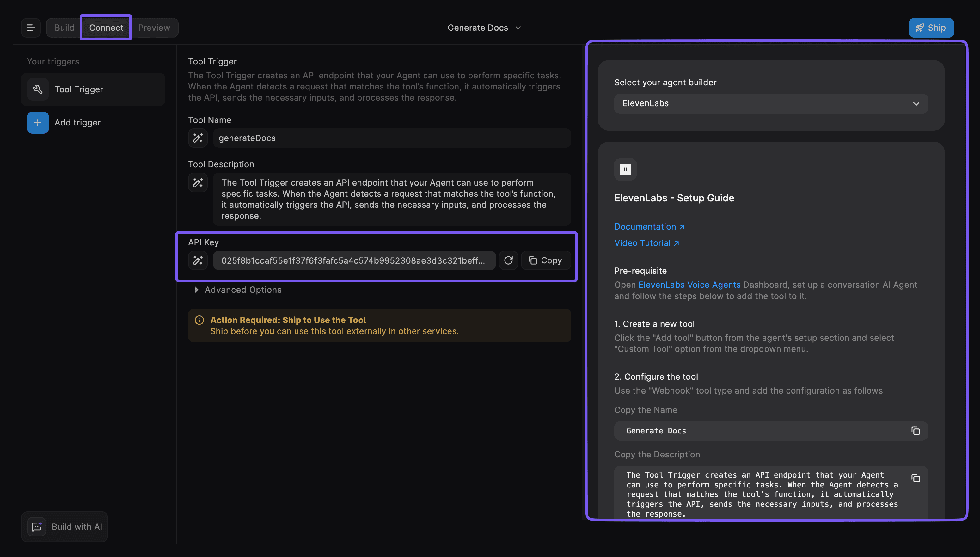Toggle the sidebar menu icon
This screenshot has width=980, height=557.
click(31, 28)
